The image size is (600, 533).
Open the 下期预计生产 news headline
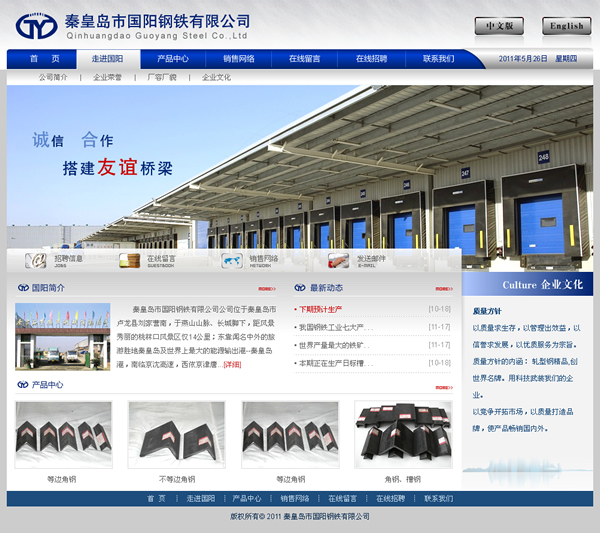coord(320,309)
